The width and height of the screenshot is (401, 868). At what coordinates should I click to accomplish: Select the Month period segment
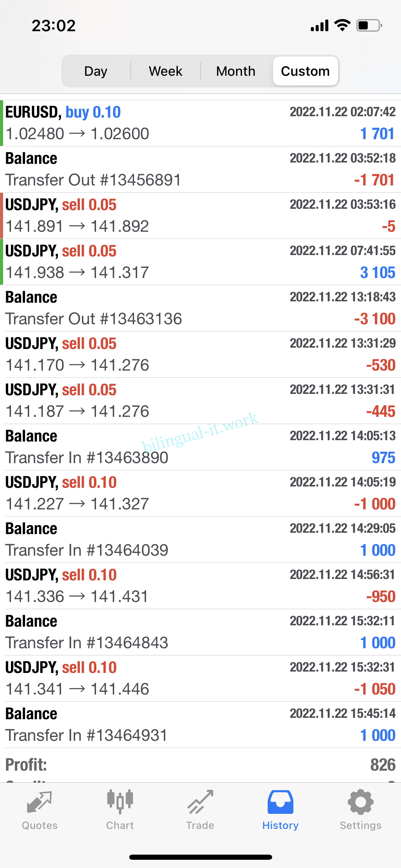point(236,71)
